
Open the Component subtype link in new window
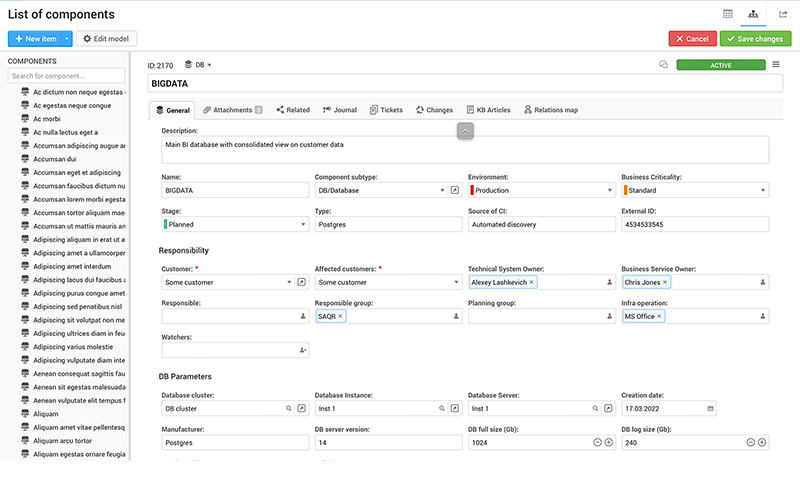click(x=453, y=190)
